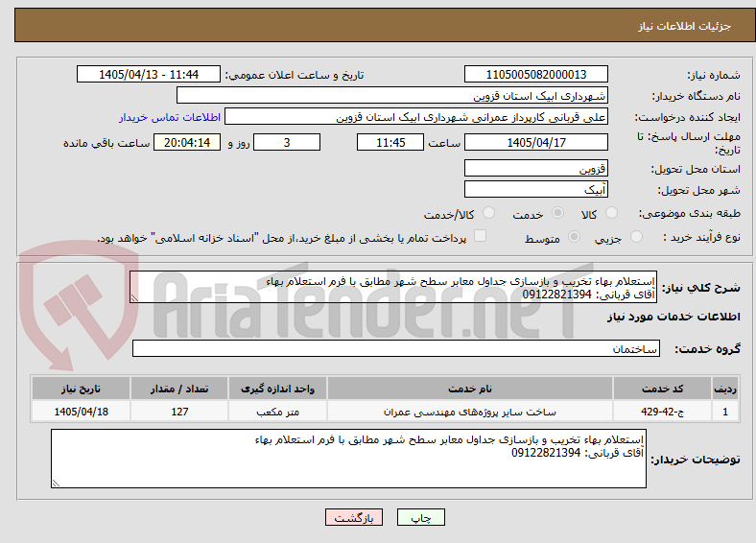Select the جزیی purchase type radio
This screenshot has width=756, height=543.
636,236
